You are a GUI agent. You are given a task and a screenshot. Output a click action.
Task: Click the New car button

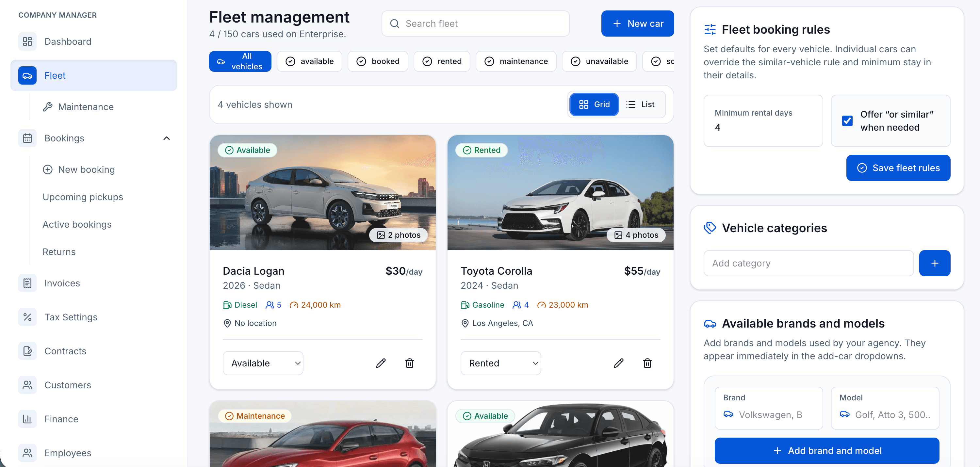click(x=638, y=24)
